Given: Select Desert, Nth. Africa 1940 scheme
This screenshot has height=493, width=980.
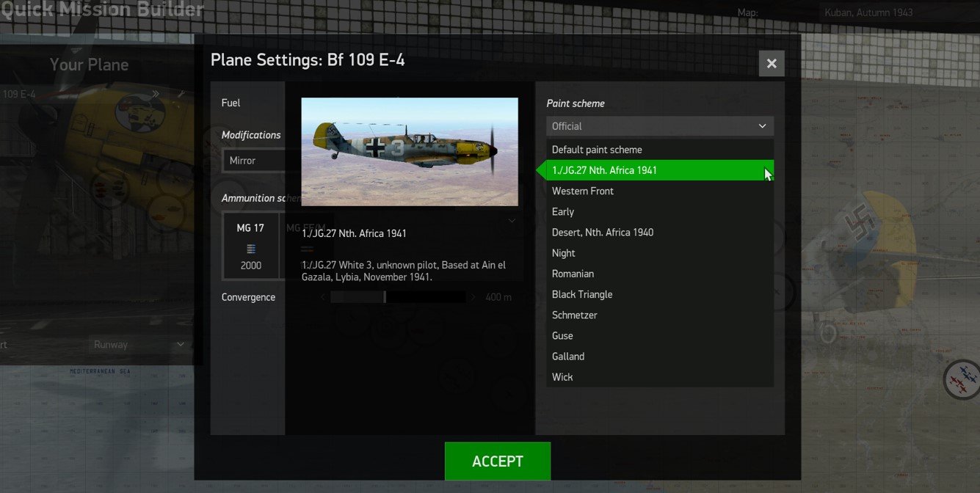Looking at the screenshot, I should (x=660, y=232).
